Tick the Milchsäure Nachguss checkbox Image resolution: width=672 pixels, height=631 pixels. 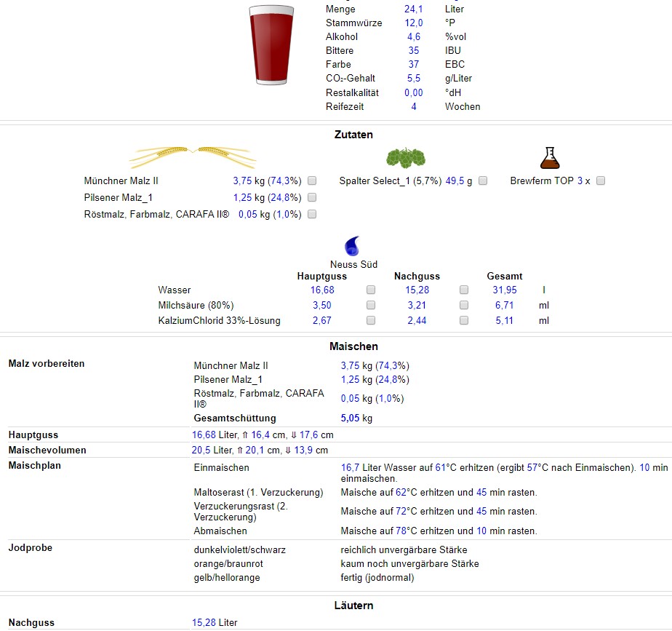464,305
